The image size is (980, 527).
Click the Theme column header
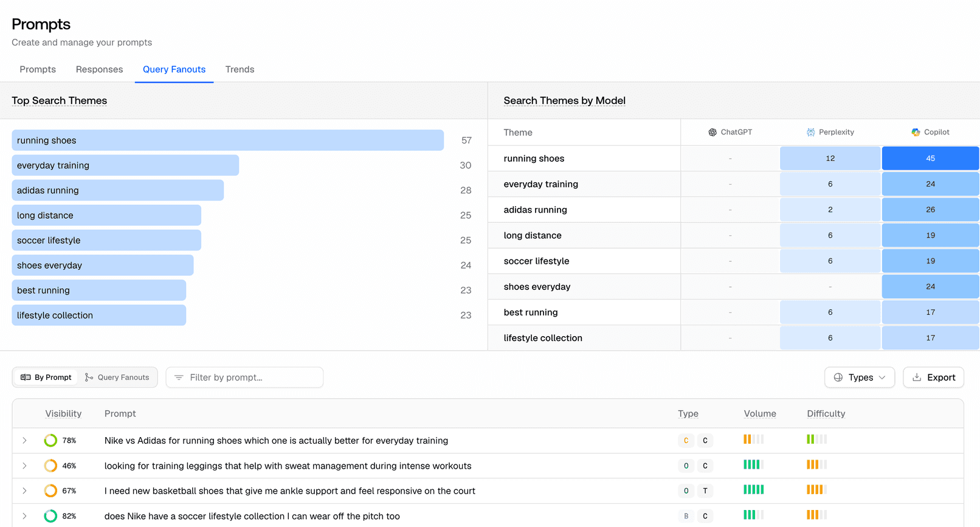518,133
